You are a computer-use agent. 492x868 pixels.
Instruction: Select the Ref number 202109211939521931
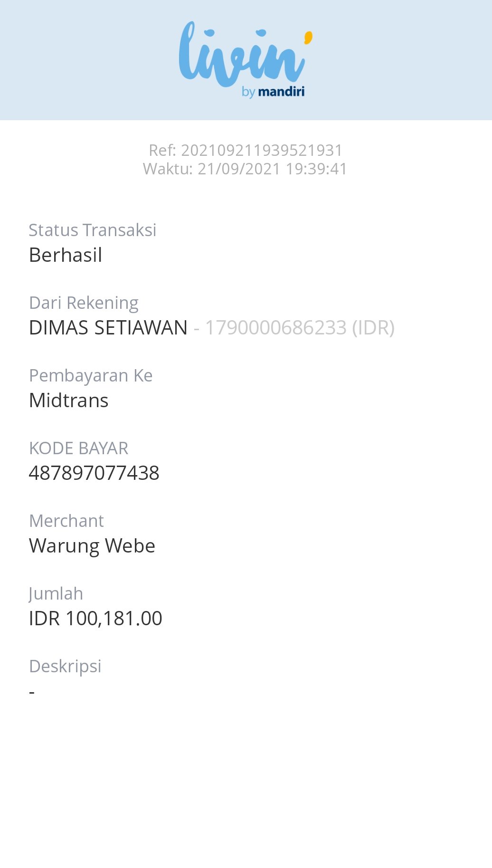[x=246, y=150]
